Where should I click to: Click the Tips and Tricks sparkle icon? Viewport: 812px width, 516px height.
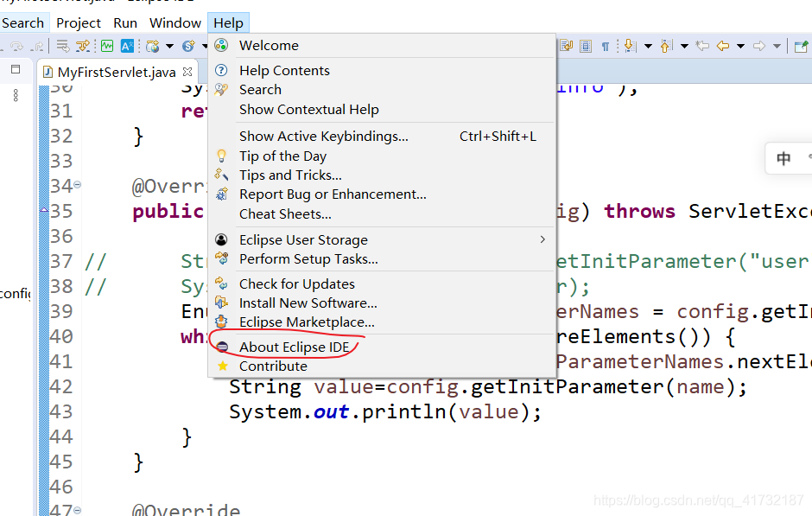click(222, 175)
